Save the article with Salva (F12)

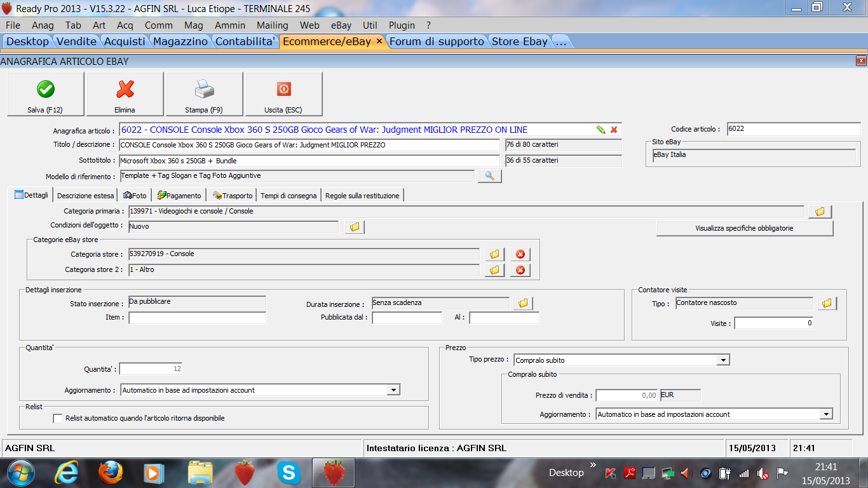pyautogui.click(x=45, y=94)
